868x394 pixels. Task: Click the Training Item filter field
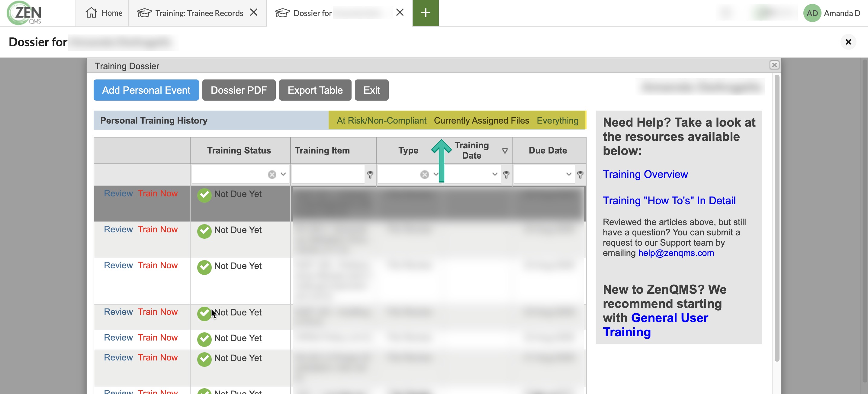[328, 174]
